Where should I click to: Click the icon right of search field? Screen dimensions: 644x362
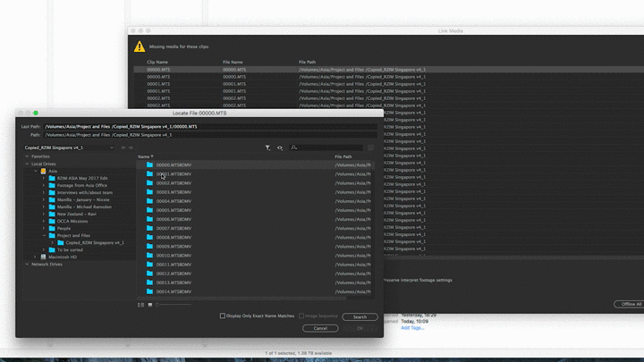371,147
